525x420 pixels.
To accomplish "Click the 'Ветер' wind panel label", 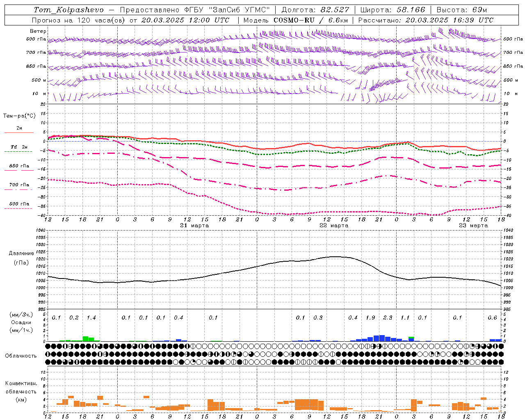I will coord(38,31).
